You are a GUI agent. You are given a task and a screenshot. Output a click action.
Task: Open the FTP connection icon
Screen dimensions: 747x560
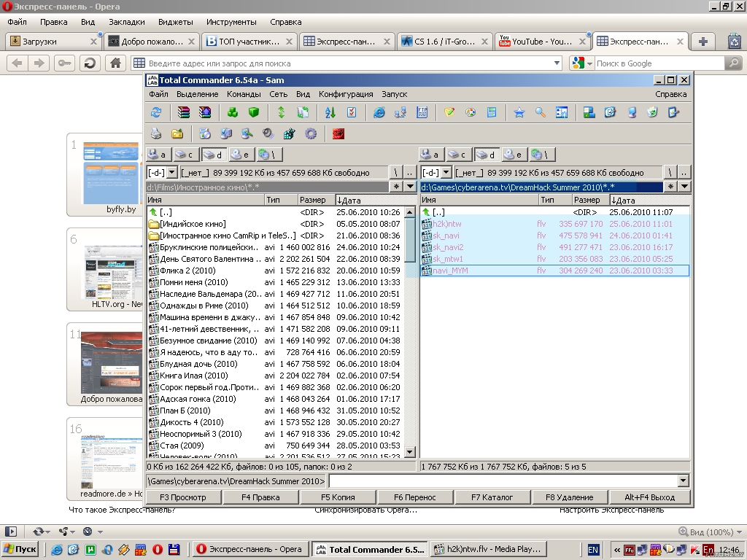point(422,112)
